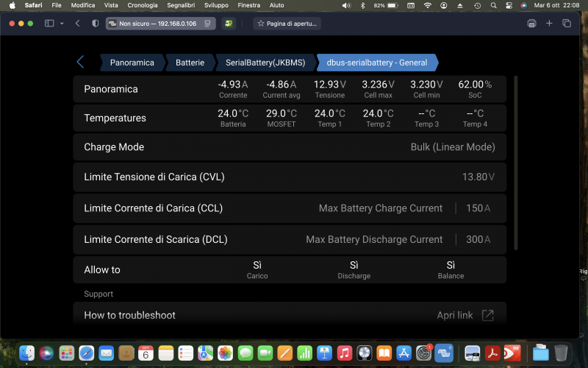Open the Finestra menu

click(248, 5)
